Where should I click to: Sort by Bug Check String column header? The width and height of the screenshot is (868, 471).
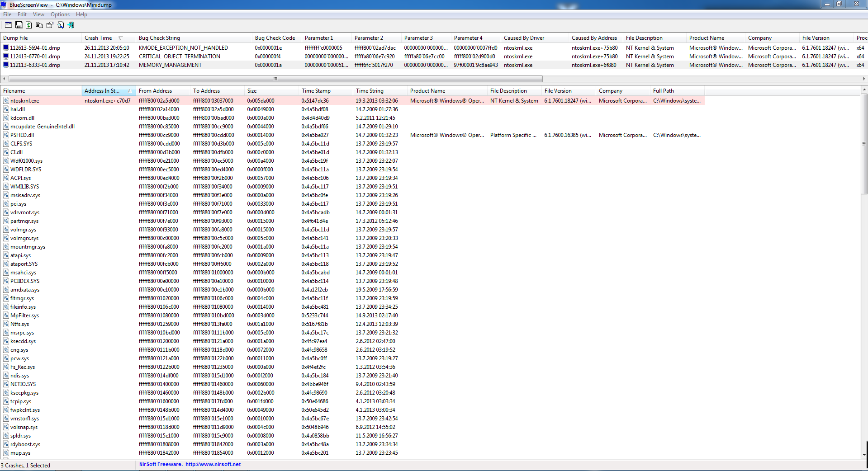pos(159,38)
